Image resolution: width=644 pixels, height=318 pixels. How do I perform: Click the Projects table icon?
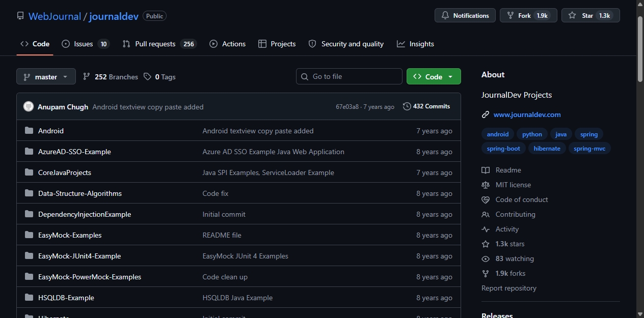tap(262, 44)
